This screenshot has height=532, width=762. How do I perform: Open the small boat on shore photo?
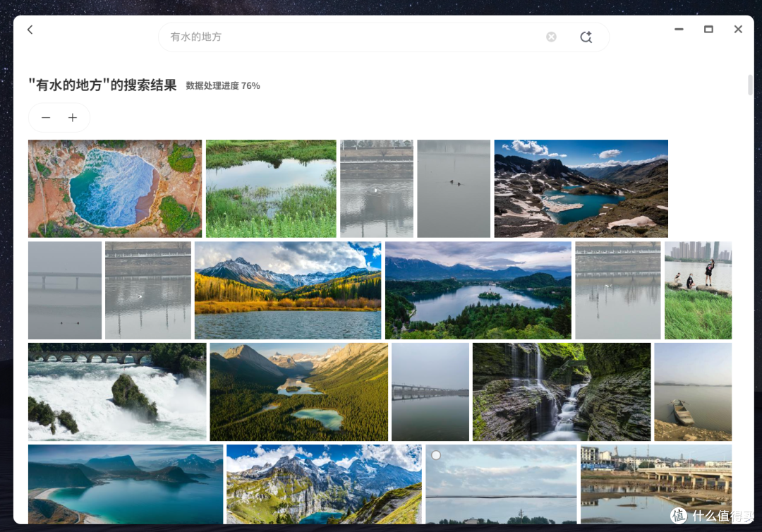693,392
